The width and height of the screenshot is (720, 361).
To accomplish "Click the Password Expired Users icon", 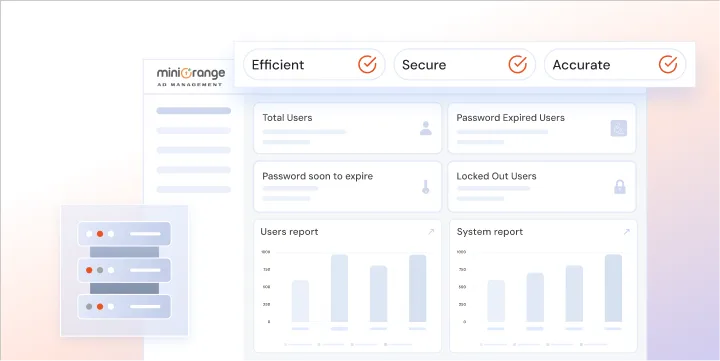I will [x=619, y=128].
